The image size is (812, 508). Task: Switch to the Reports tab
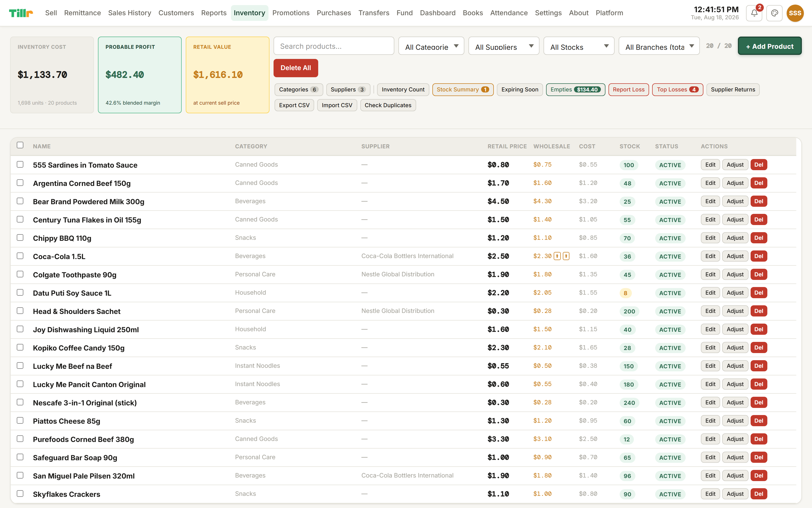point(214,13)
